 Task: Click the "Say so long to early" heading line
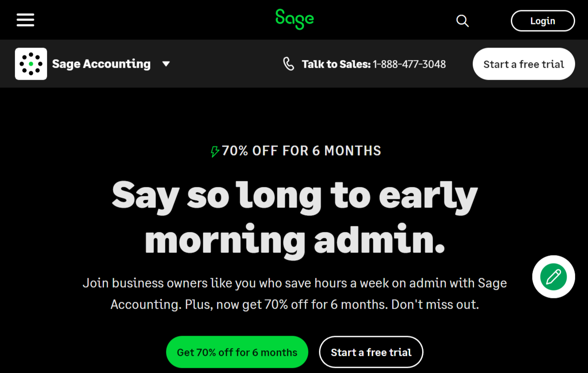pyautogui.click(x=295, y=196)
